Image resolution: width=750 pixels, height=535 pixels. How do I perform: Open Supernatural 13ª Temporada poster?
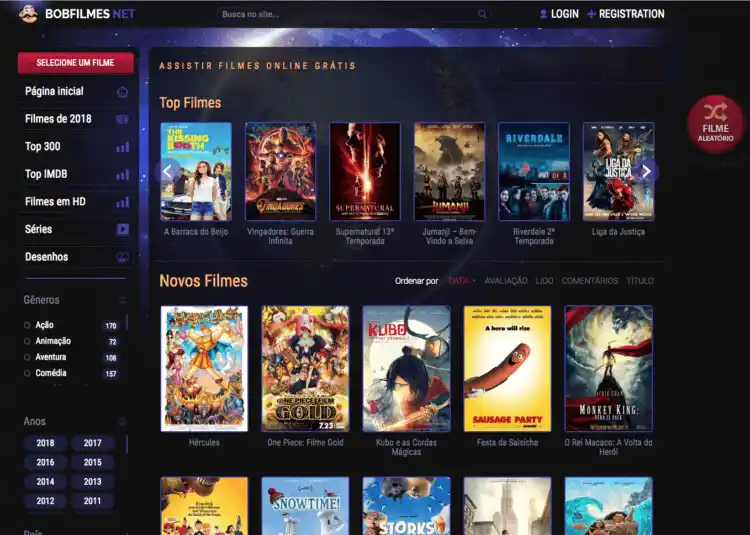tap(365, 172)
